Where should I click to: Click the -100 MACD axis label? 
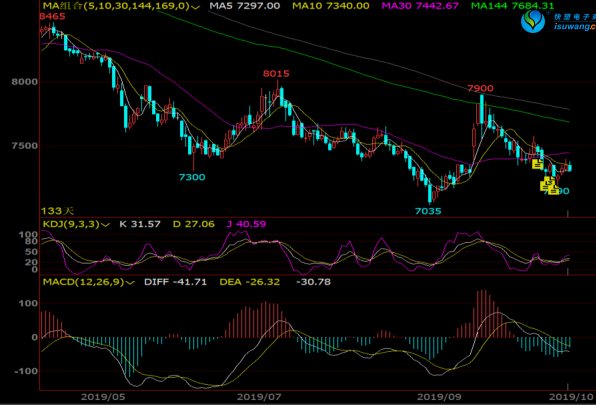(26, 371)
